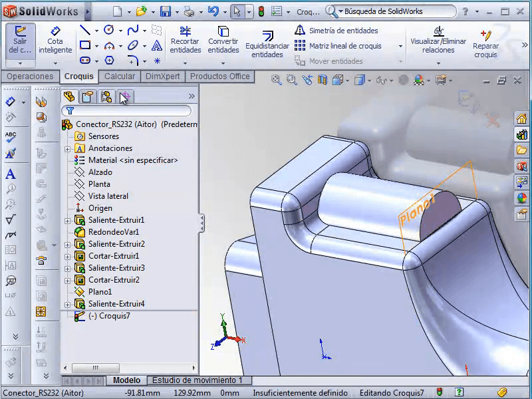Image resolution: width=532 pixels, height=399 pixels.
Task: Open the Appearances color ball in view toolbar
Action: [x=419, y=80]
